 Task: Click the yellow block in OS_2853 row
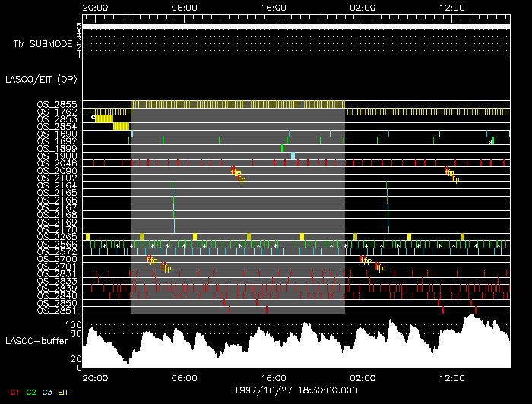(104, 118)
